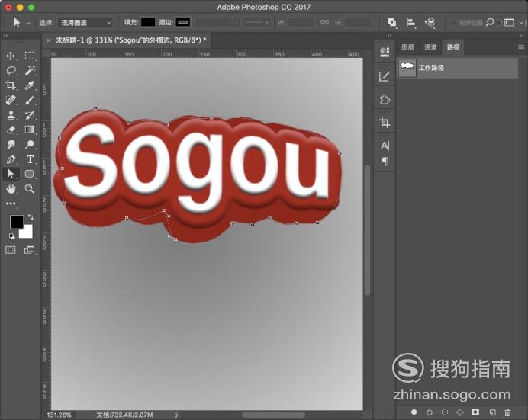The image size is (528, 420).
Task: Open the fill color swatch in options bar
Action: point(148,23)
